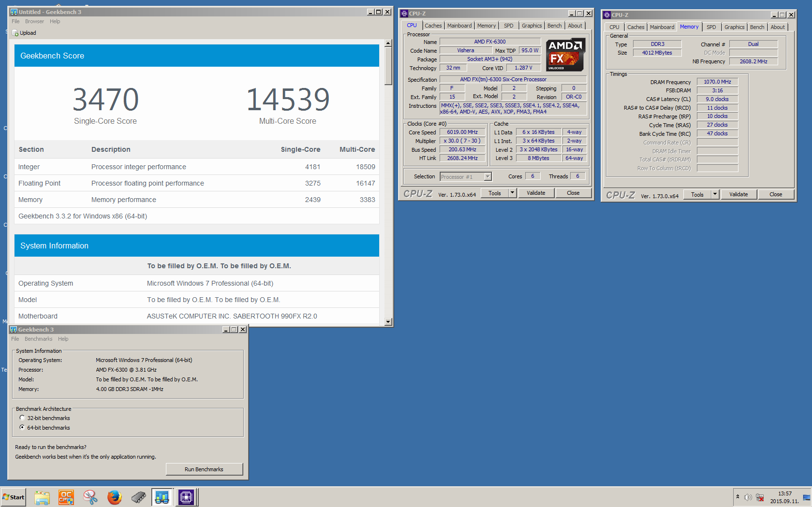Open the disconnected network tray icon

pyautogui.click(x=760, y=497)
